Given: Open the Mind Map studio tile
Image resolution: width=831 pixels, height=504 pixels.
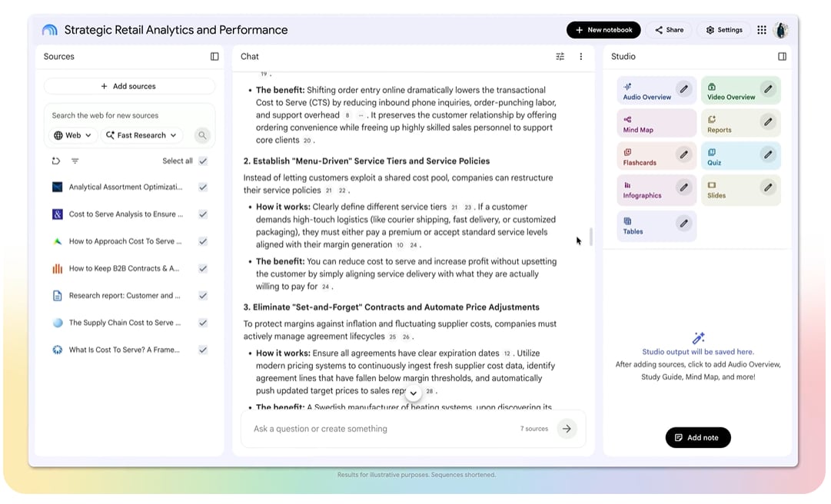Looking at the screenshot, I should pos(656,124).
